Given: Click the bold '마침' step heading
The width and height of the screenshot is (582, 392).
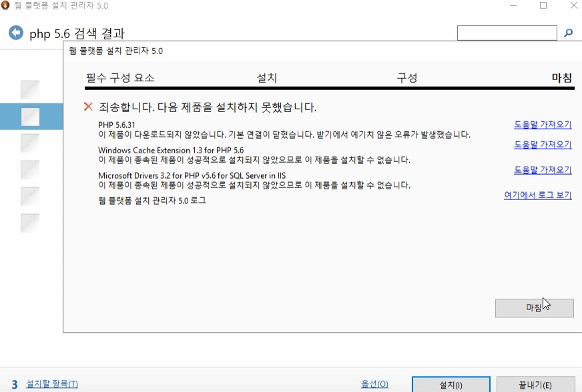Looking at the screenshot, I should click(562, 78).
